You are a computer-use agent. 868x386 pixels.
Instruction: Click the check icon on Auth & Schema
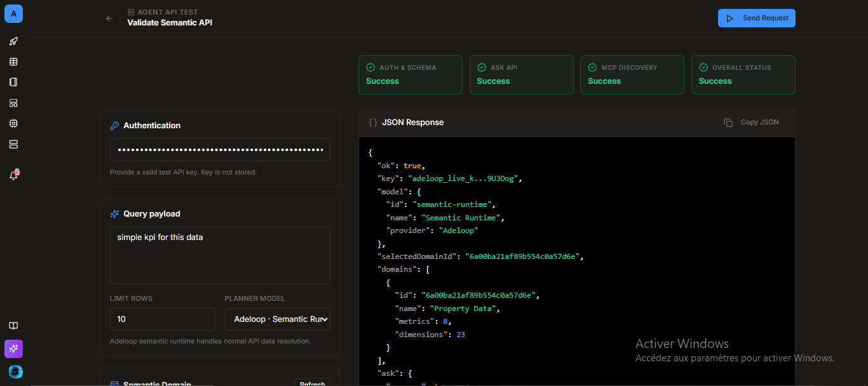tap(370, 67)
